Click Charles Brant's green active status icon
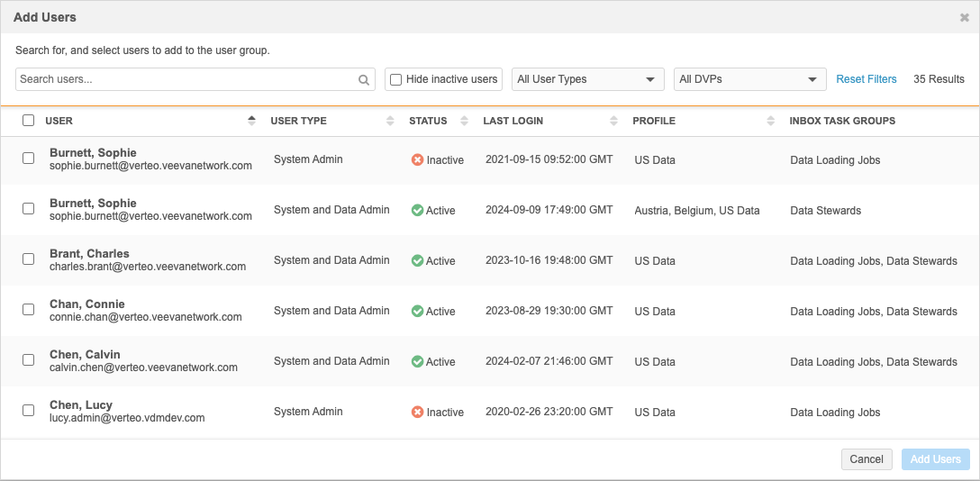Screen dimensions: 980x481 point(417,260)
